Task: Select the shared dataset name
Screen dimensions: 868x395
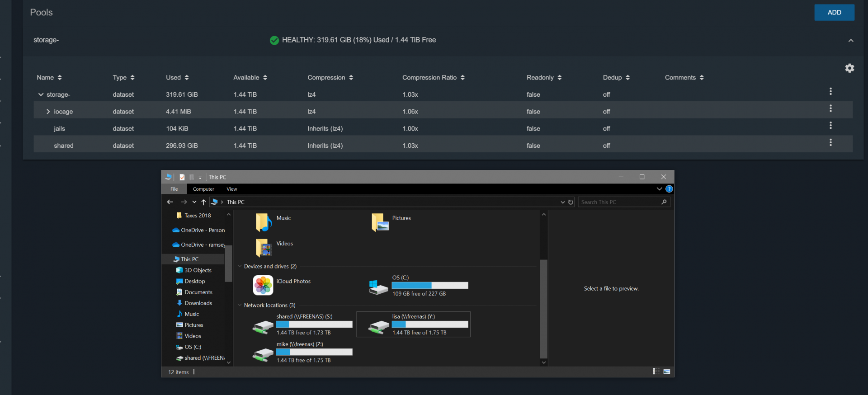Action: tap(64, 146)
